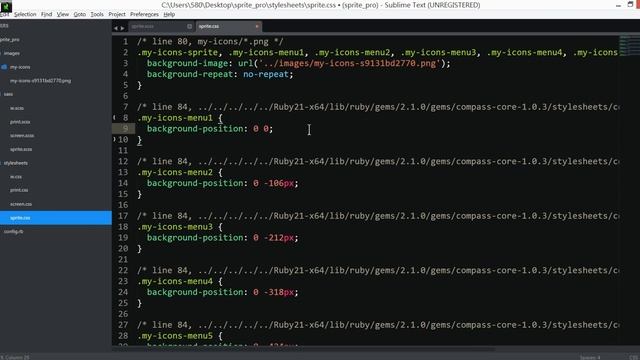
Task: Click the blue my-icons folder icon
Action: click(x=4, y=67)
